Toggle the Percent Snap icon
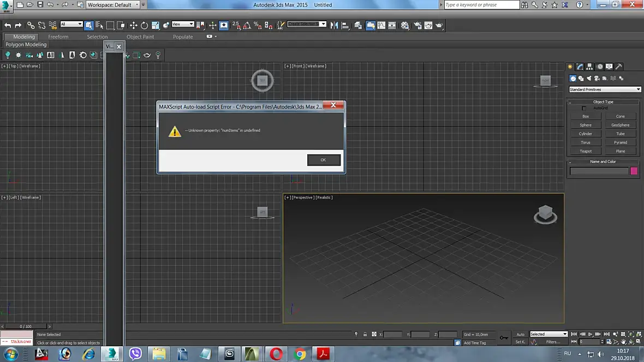This screenshot has width=644, height=362. coord(258,26)
